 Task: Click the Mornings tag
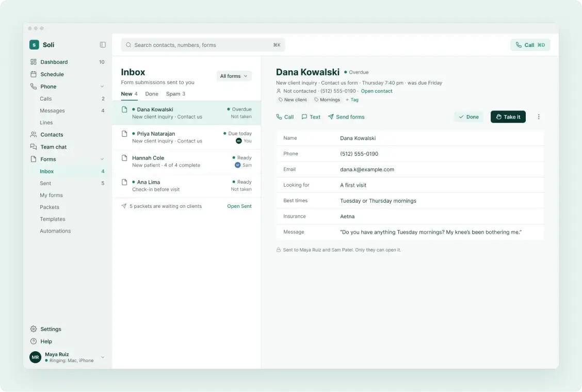327,100
